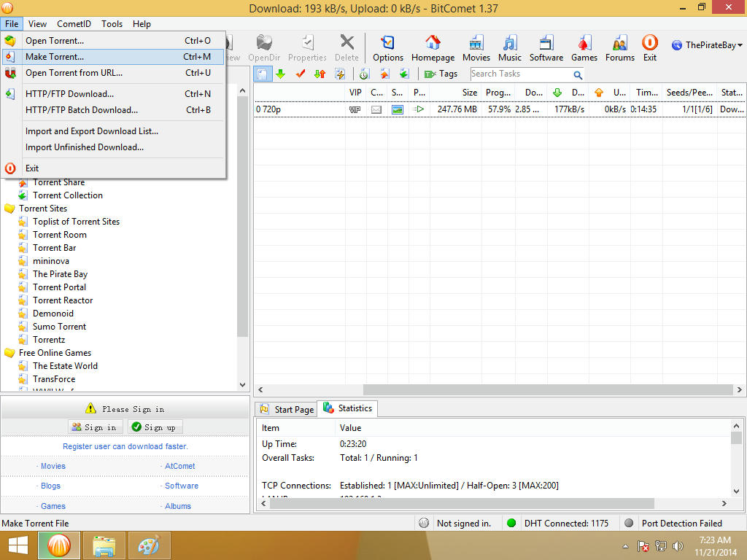Open the CometID menu

click(74, 24)
